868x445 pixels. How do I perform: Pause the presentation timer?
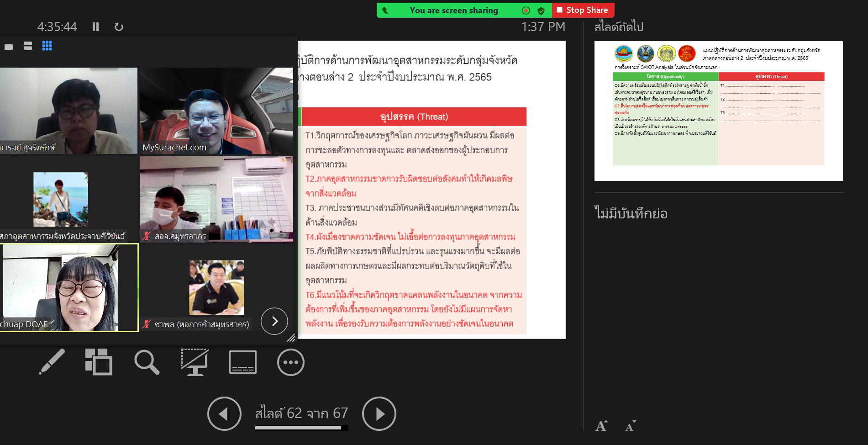pos(95,27)
